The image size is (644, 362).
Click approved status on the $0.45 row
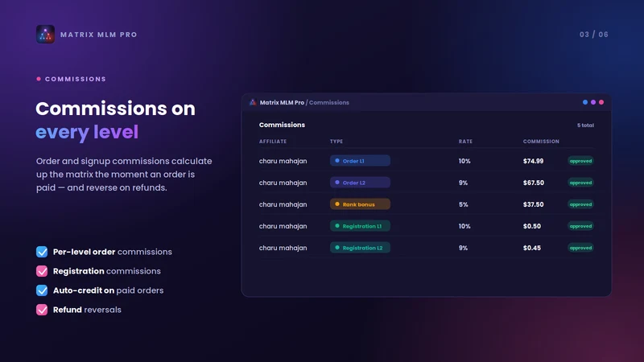[x=580, y=248]
